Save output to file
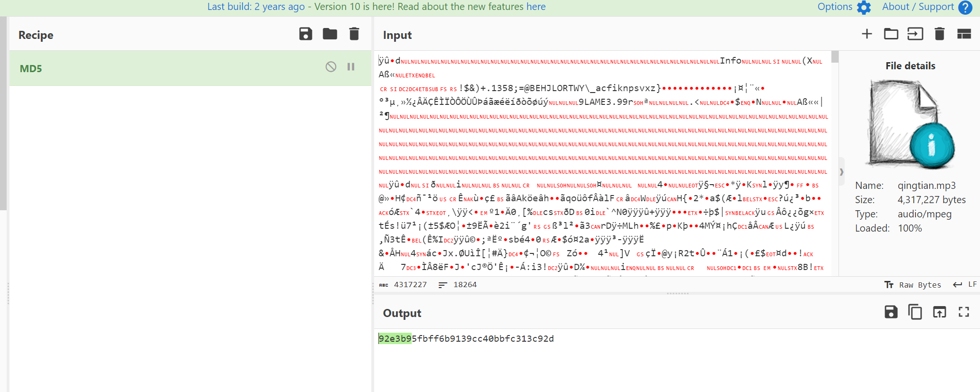The image size is (980, 392). (891, 312)
